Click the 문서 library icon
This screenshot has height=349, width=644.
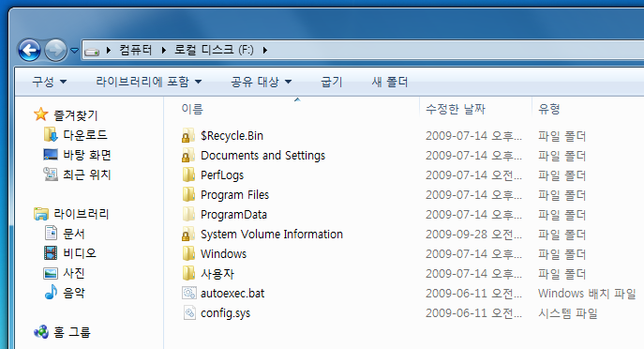51,233
